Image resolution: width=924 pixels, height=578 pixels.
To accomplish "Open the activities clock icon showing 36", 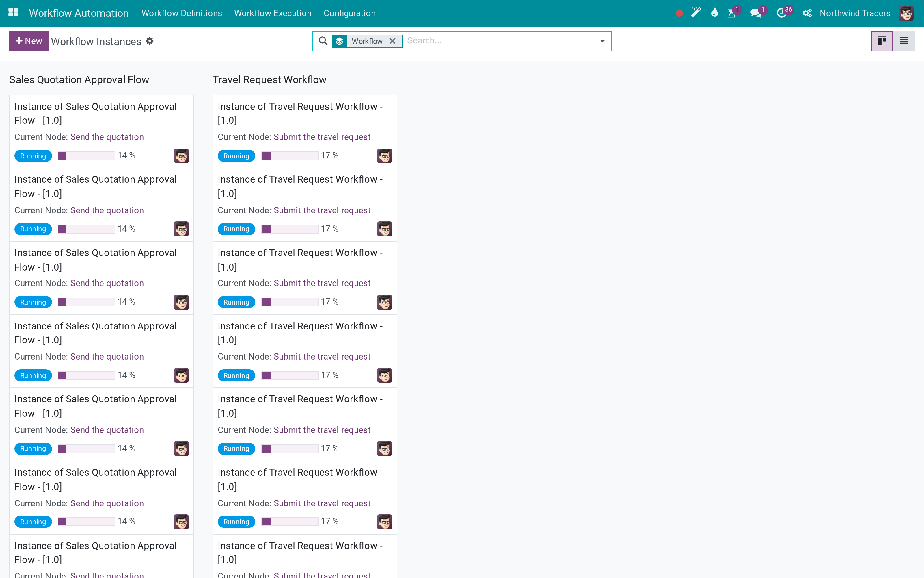I will 781,13.
